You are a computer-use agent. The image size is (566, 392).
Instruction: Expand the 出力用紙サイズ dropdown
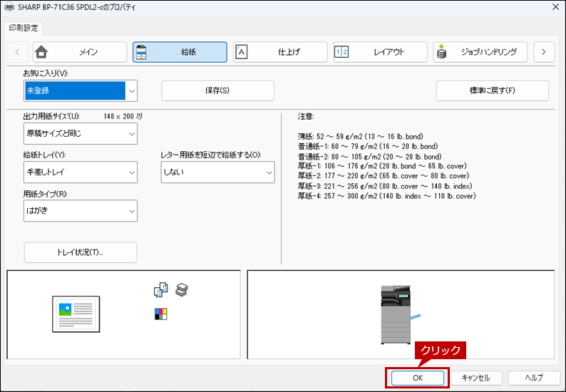[80, 133]
